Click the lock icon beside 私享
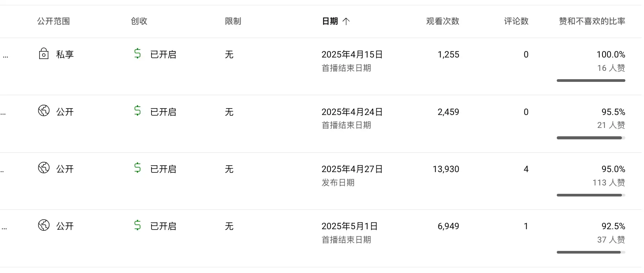The height and width of the screenshot is (273, 644). pos(44,54)
